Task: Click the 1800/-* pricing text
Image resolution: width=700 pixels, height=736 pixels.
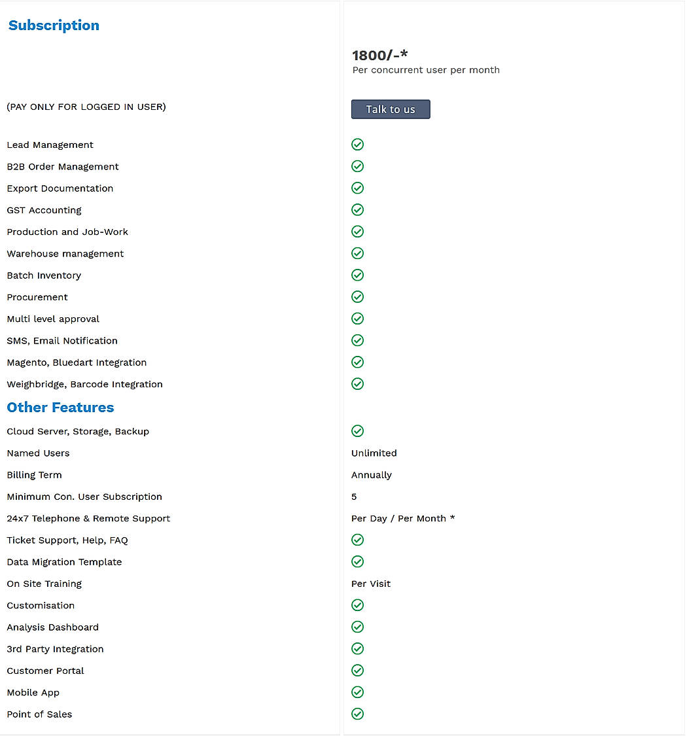Action: [379, 56]
